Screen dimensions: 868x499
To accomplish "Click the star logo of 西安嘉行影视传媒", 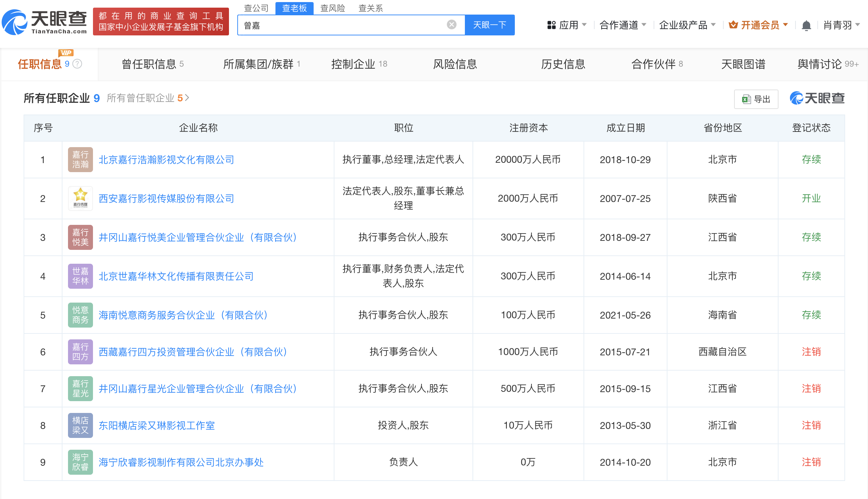I will coord(80,198).
